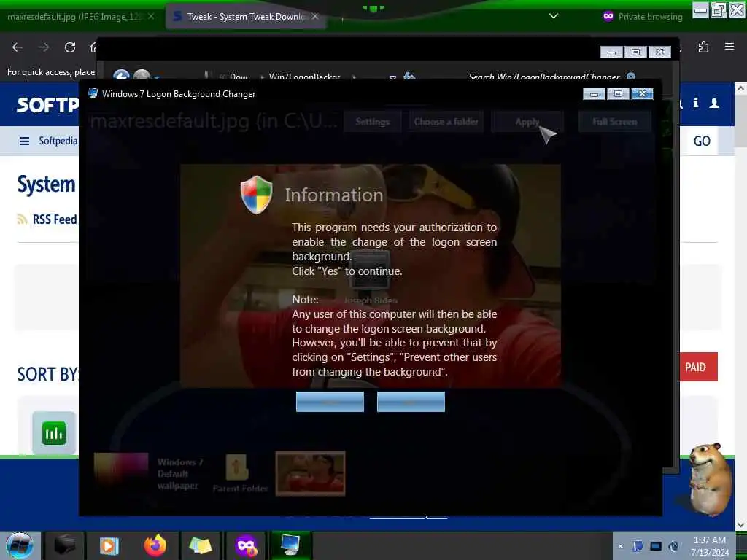The image size is (747, 560).
Task: Click Firefox forward navigation arrow
Action: pos(44,47)
